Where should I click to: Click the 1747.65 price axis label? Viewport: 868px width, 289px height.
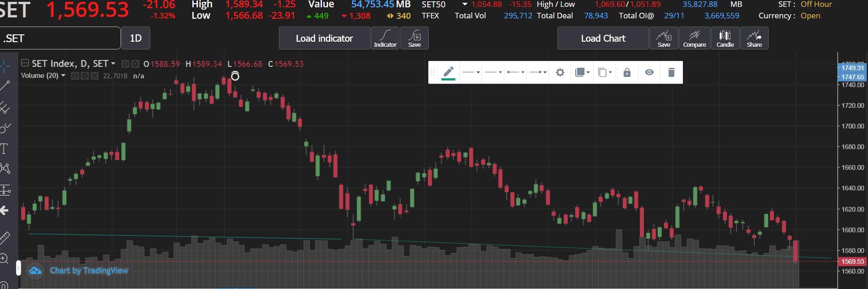(x=852, y=77)
